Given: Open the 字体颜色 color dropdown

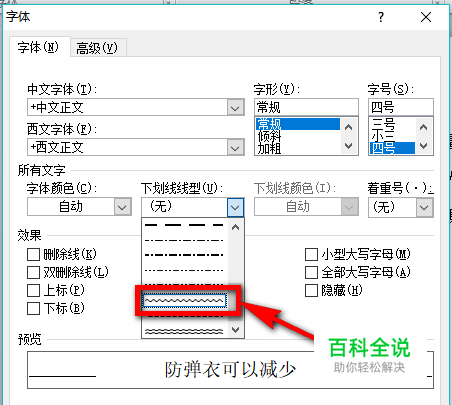Looking at the screenshot, I should tap(122, 207).
